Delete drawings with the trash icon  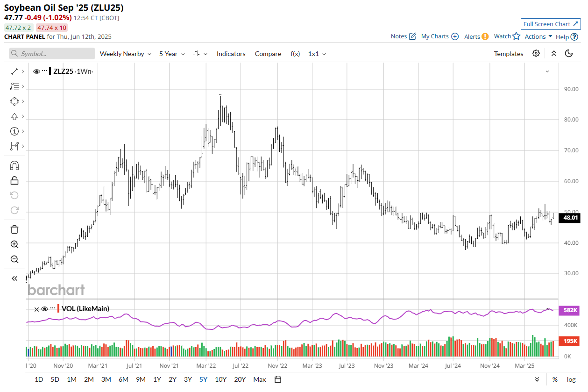[x=14, y=229]
